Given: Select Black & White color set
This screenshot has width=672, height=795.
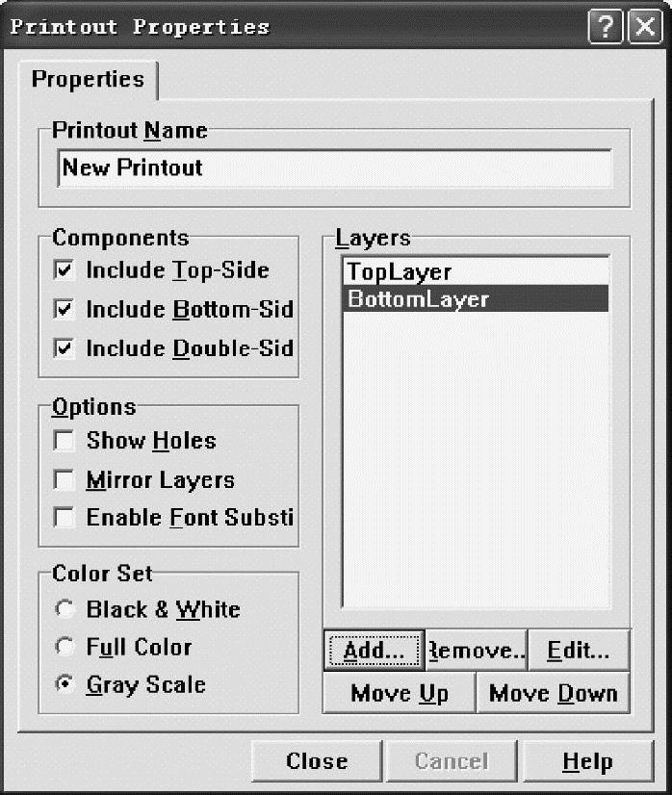Looking at the screenshot, I should coord(65,609).
